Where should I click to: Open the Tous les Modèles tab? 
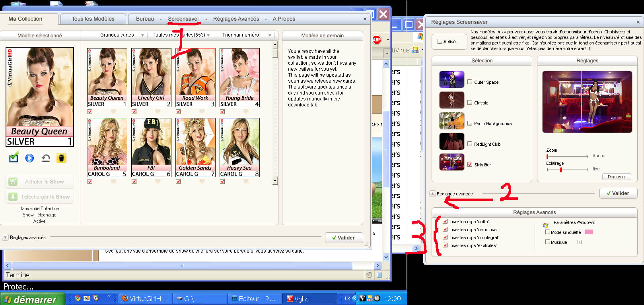pos(93,19)
